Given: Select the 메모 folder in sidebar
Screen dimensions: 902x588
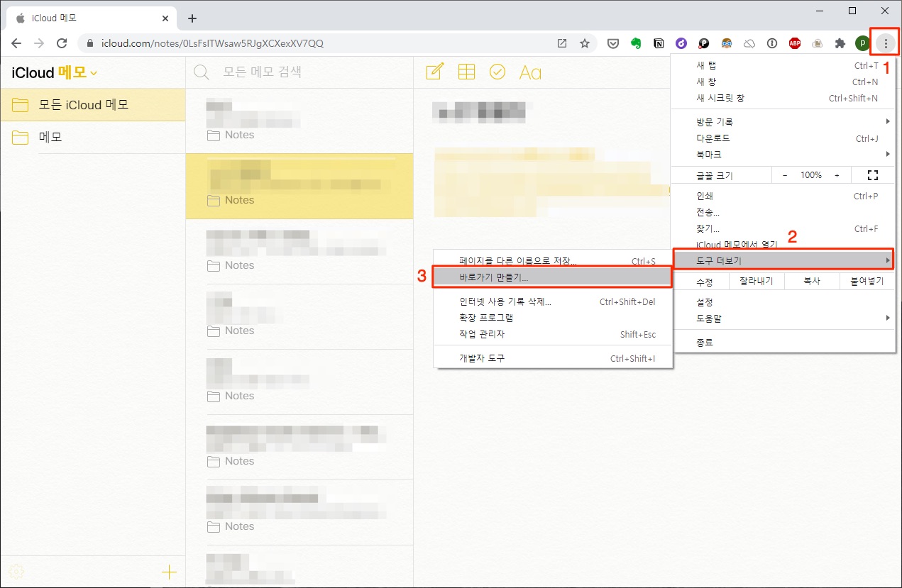Looking at the screenshot, I should 92,137.
